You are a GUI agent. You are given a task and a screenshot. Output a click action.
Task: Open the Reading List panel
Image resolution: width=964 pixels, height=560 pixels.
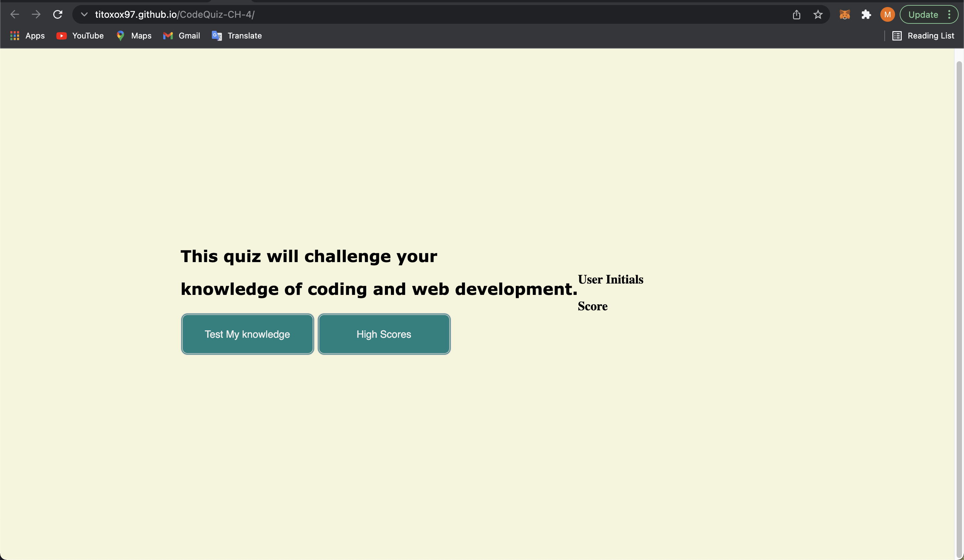923,35
